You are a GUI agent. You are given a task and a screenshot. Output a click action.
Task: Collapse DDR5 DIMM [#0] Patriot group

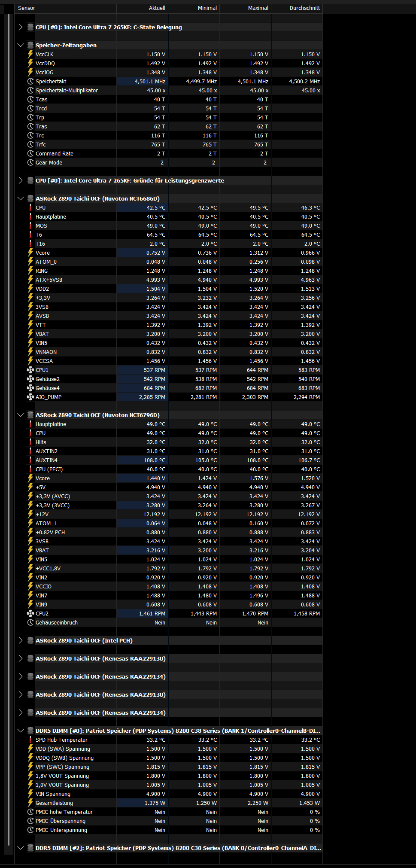[20, 731]
